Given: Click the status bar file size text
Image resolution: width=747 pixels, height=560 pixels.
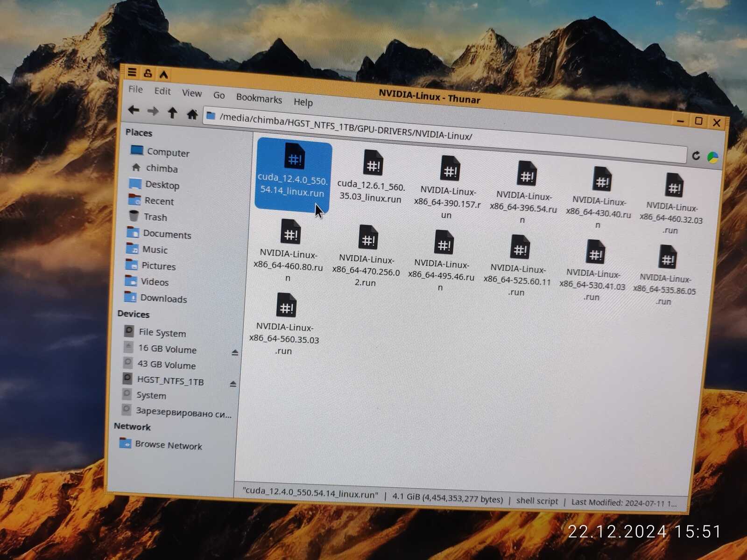Looking at the screenshot, I should click(448, 498).
